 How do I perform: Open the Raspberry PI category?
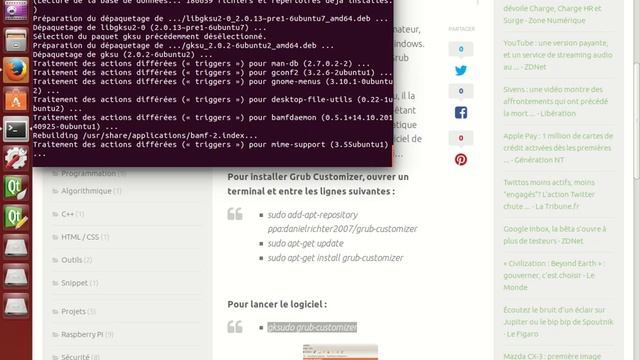pos(82,334)
